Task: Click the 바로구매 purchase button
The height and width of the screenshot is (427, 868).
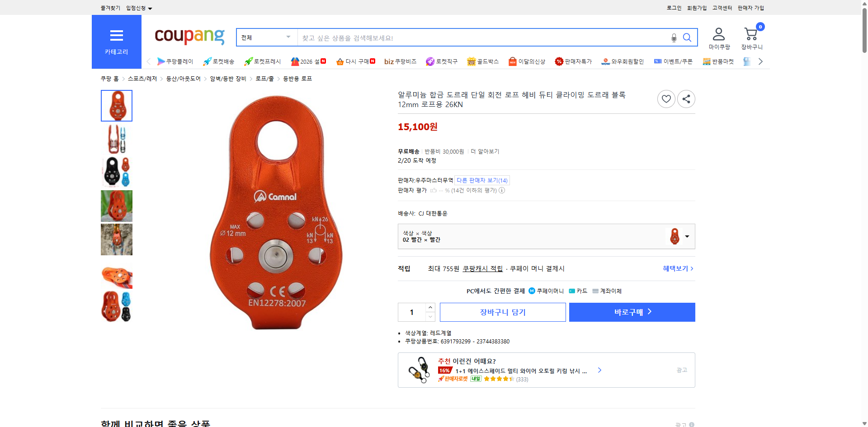Action: click(x=632, y=312)
